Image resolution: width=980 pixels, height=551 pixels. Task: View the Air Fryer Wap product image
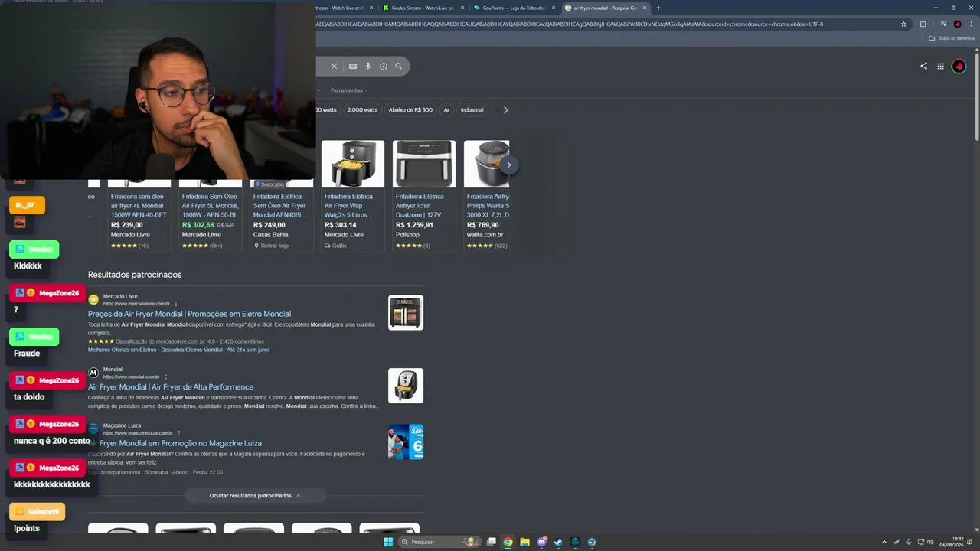point(353,164)
